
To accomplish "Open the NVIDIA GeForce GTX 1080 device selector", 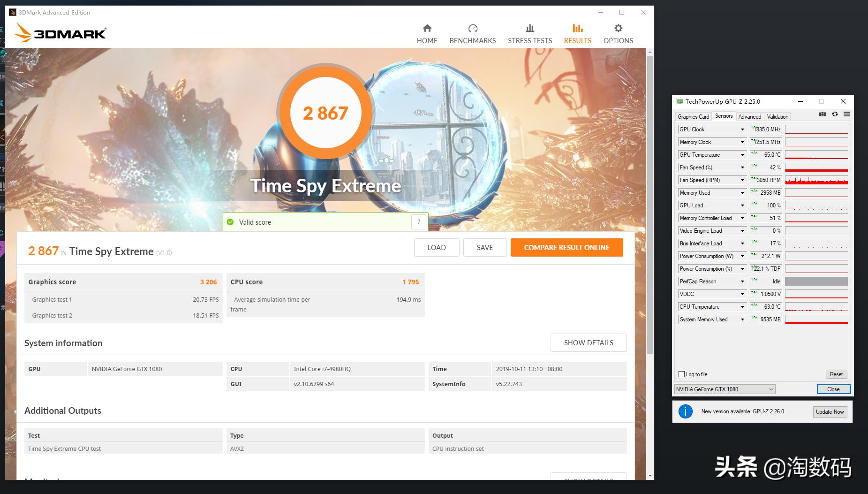I will click(725, 389).
